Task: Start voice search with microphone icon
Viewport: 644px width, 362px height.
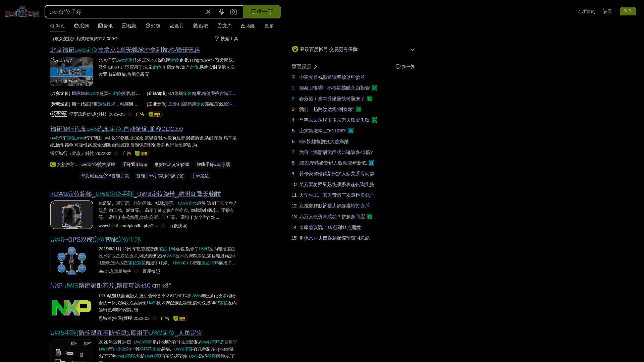Action: coord(221,12)
